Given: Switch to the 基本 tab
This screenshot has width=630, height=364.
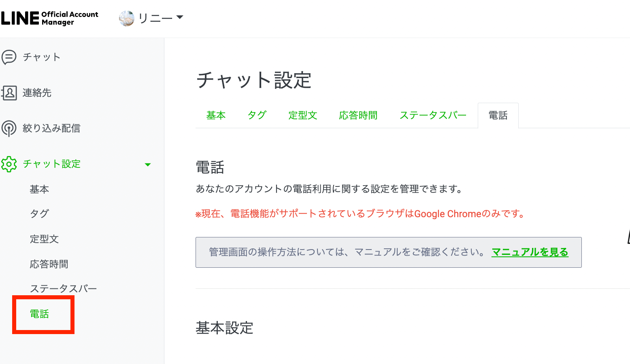Looking at the screenshot, I should click(x=216, y=116).
